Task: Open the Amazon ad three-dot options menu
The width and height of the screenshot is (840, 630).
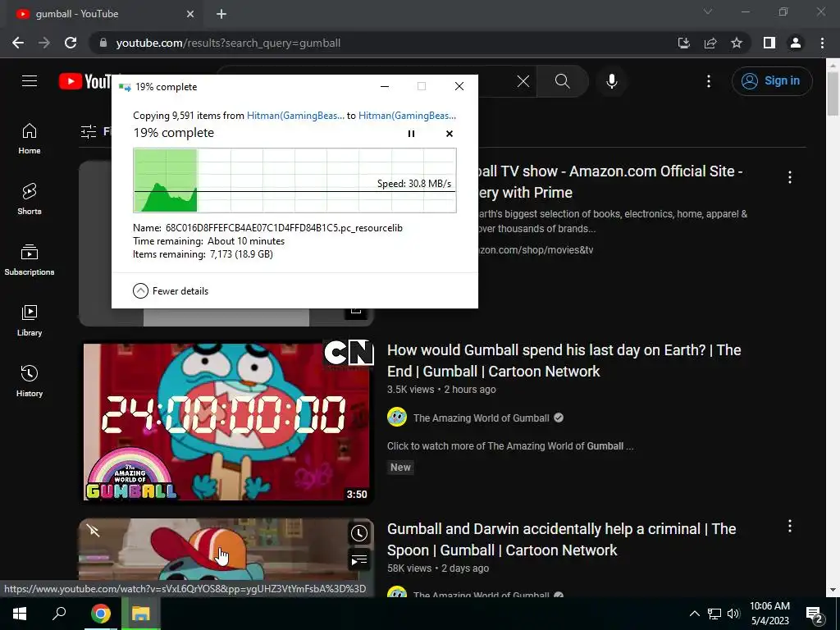Action: coord(790,177)
